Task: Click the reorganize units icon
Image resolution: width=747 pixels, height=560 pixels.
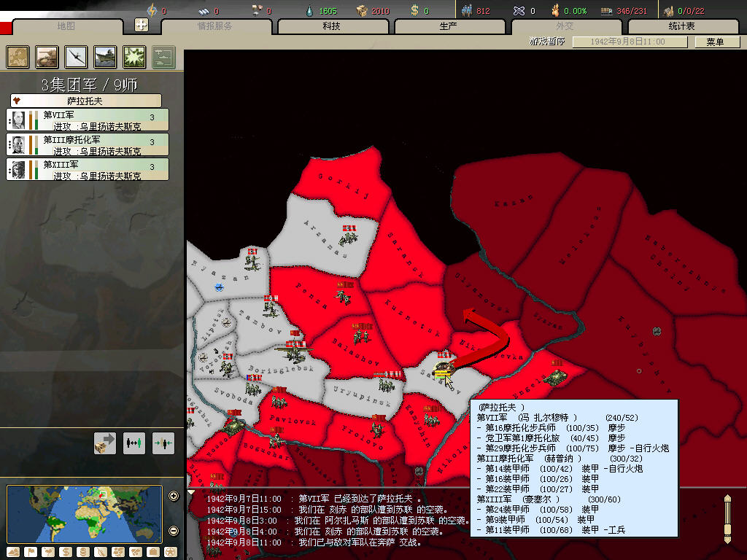Action: click(134, 443)
